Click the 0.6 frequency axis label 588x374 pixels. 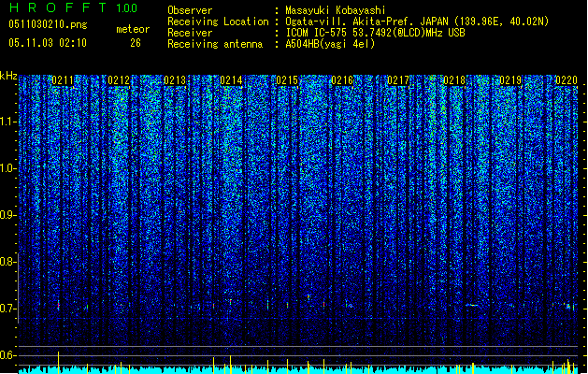(x=8, y=355)
